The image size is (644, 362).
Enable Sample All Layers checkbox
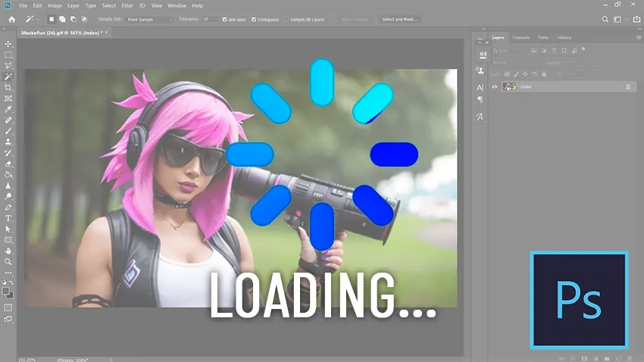(286, 19)
